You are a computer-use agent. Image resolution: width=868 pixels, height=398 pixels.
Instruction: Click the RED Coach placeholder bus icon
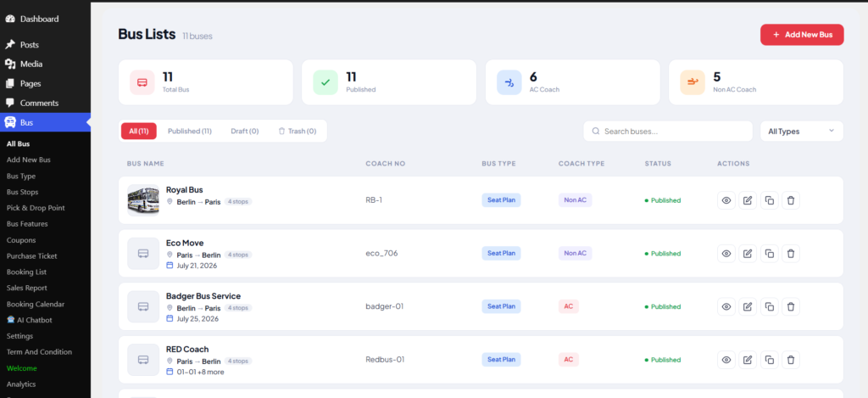(x=143, y=360)
